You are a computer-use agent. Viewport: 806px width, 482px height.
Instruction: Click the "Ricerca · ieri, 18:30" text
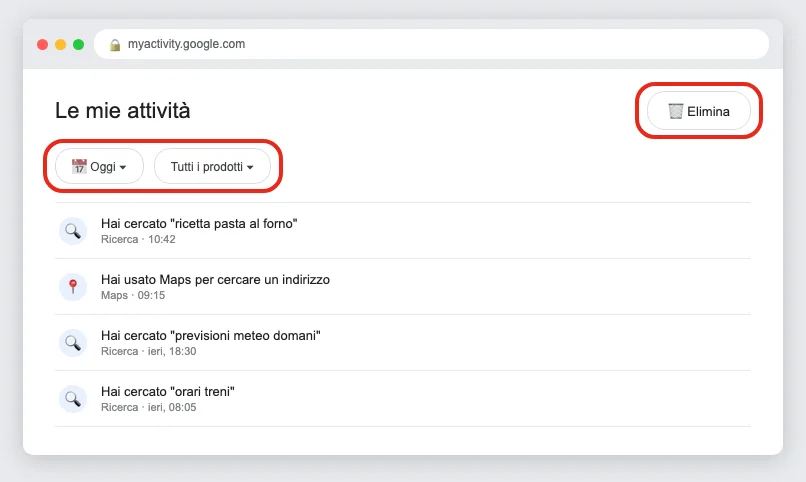[149, 351]
